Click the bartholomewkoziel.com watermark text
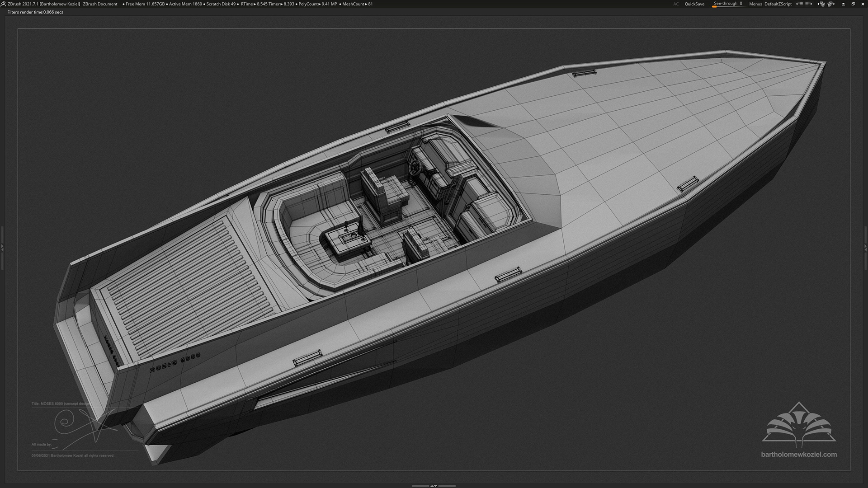 (x=799, y=455)
